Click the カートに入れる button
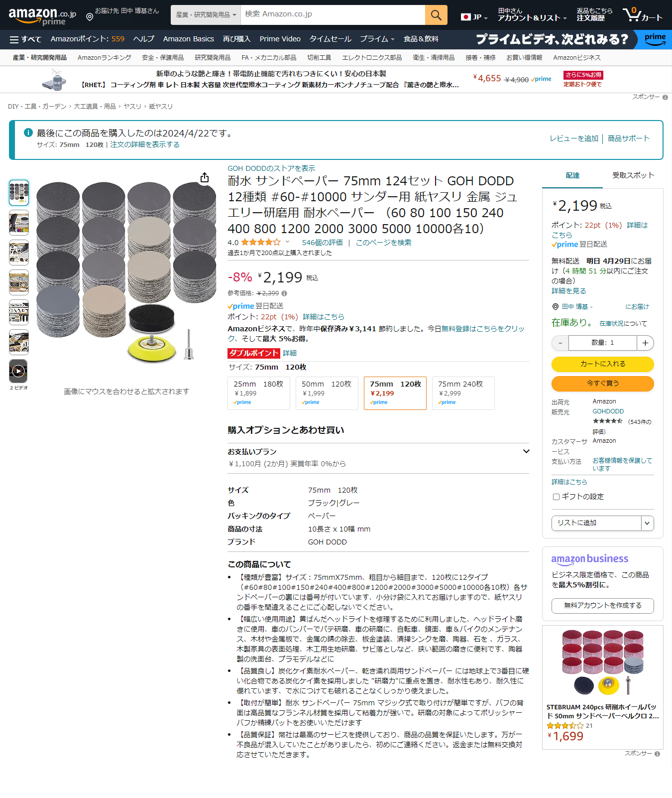The width and height of the screenshot is (672, 798). tap(602, 364)
